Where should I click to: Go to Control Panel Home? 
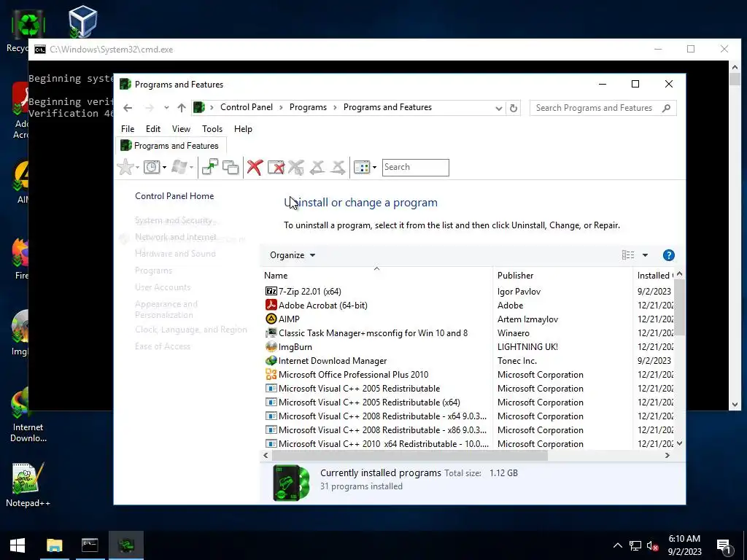174,196
